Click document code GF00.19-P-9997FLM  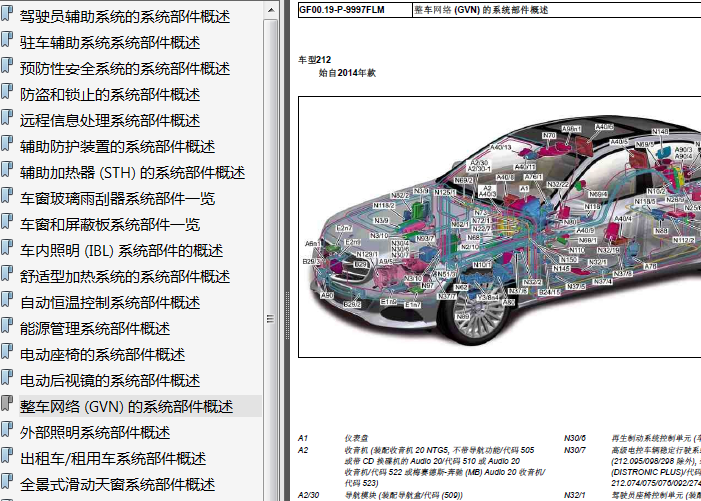(x=342, y=9)
